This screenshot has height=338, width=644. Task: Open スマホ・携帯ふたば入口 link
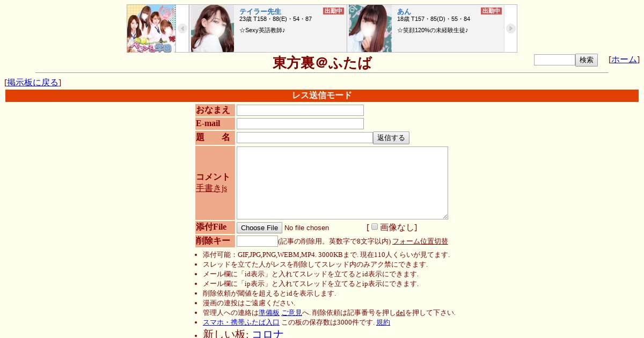pyautogui.click(x=241, y=322)
